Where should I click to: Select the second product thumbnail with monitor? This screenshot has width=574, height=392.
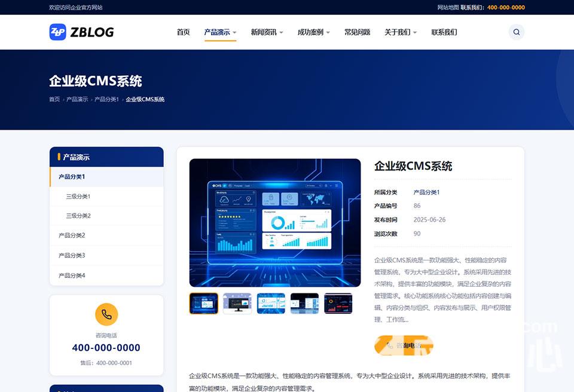coord(237,304)
